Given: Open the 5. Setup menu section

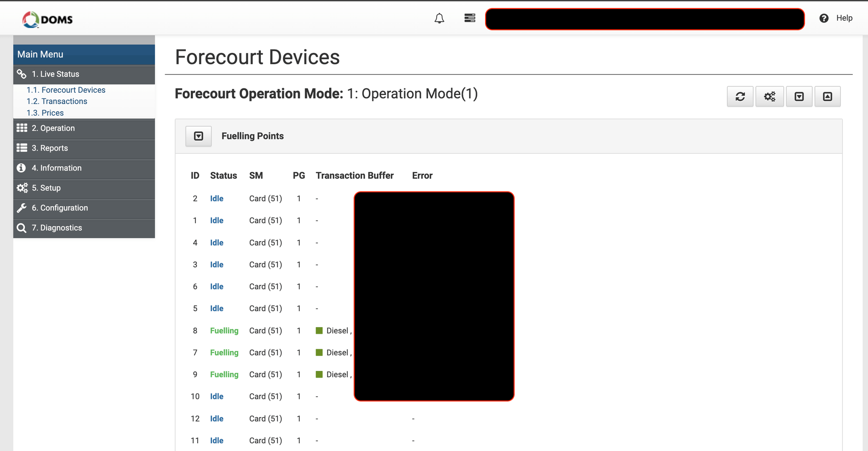Looking at the screenshot, I should (x=46, y=188).
